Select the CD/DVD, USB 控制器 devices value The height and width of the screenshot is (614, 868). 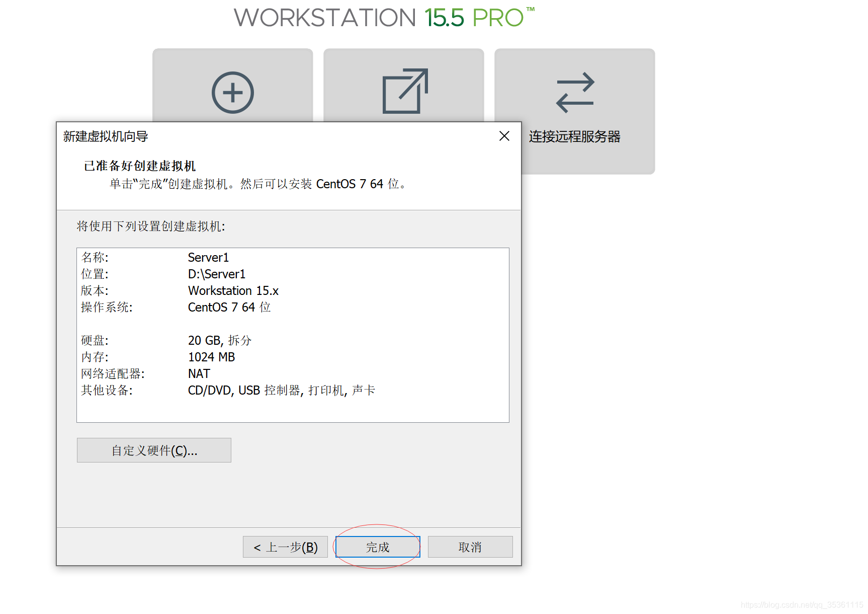tap(282, 390)
